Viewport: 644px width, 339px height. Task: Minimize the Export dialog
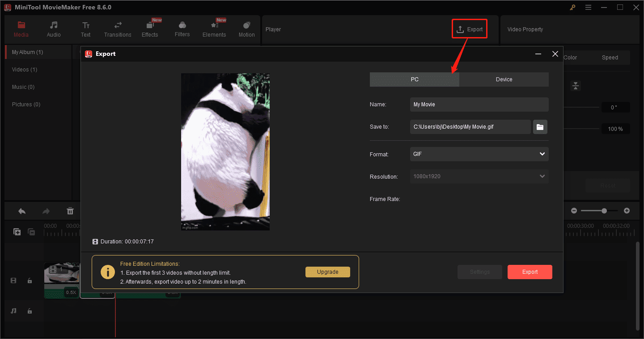point(538,54)
